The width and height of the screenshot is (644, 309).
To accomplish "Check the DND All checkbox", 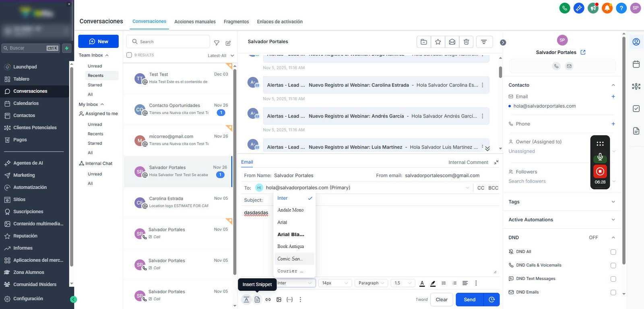I will click(613, 252).
